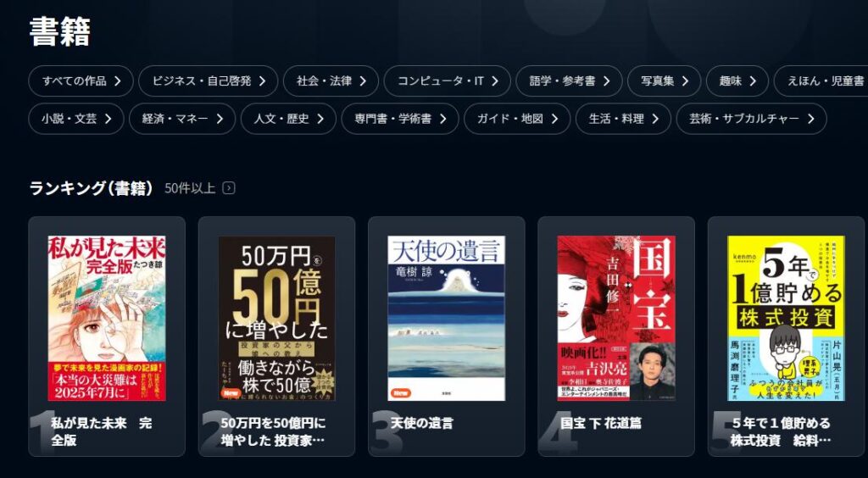Open the すべての作品 category
868x478 pixels.
(81, 81)
